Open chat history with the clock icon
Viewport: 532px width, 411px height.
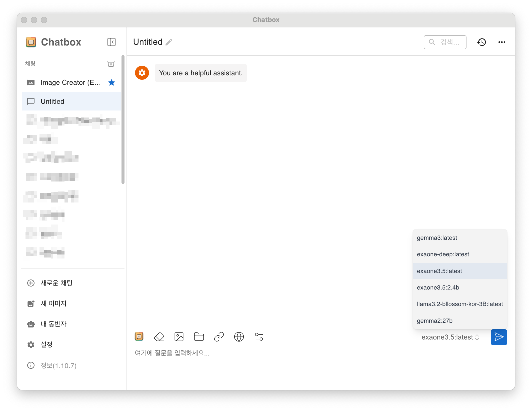(x=481, y=42)
